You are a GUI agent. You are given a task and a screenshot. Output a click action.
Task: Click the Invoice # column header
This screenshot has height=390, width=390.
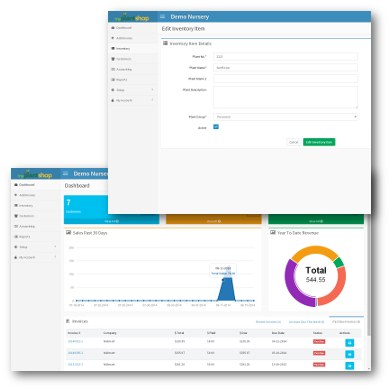click(74, 333)
